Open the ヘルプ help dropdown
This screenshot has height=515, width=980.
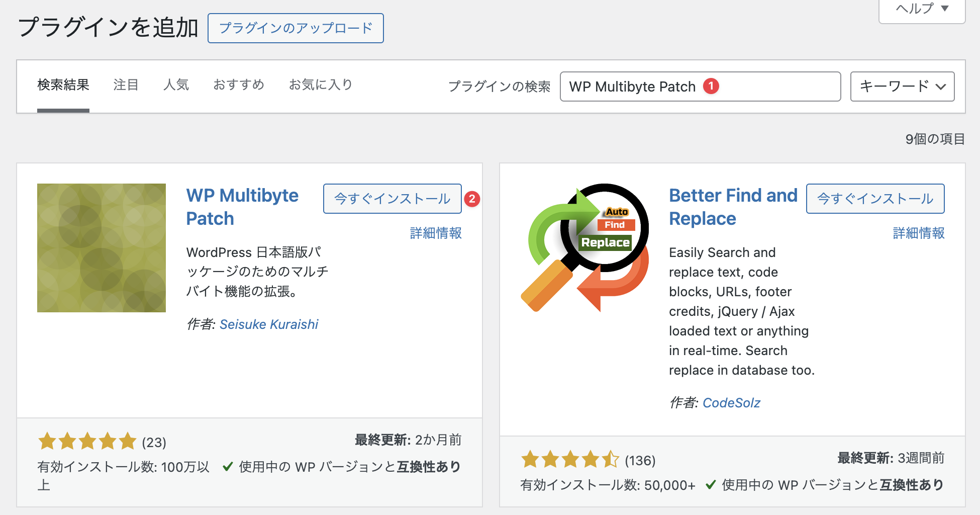(922, 9)
